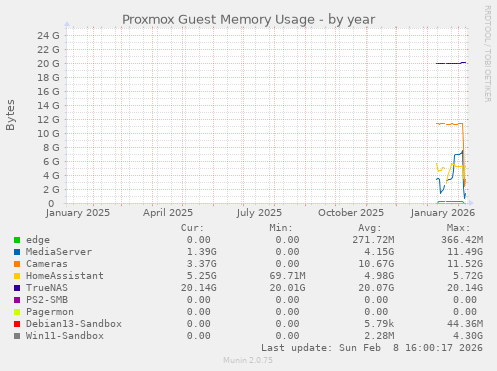Click HomeAssistant current value '5.25G'

(x=201, y=276)
